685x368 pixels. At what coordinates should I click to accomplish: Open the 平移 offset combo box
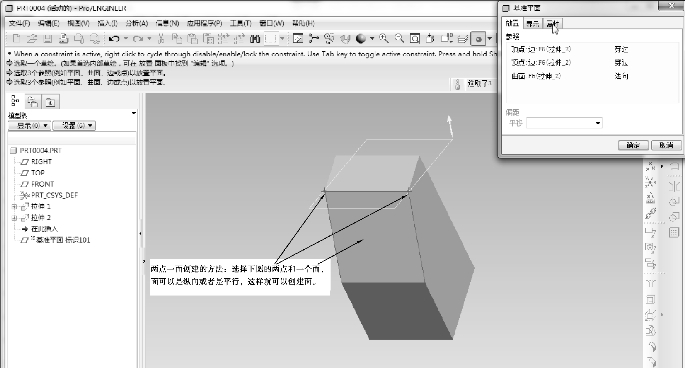coord(564,123)
